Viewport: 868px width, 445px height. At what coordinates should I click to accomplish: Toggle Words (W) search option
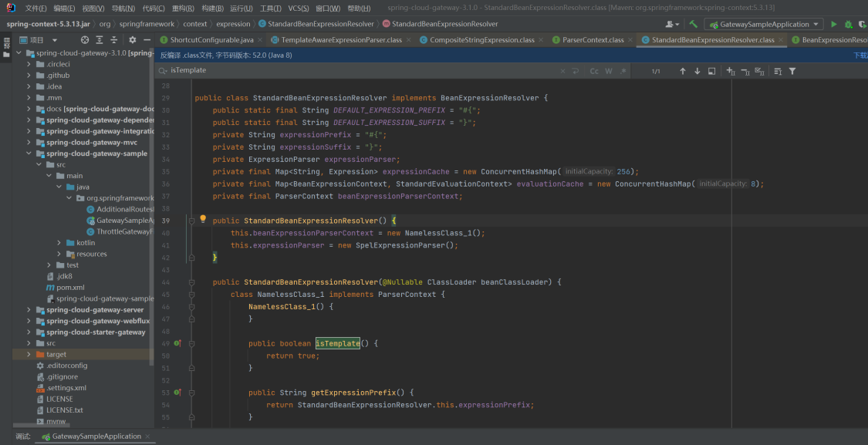click(609, 71)
